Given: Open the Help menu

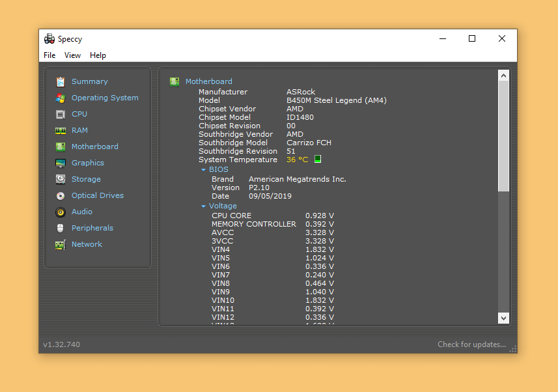Looking at the screenshot, I should tap(98, 55).
